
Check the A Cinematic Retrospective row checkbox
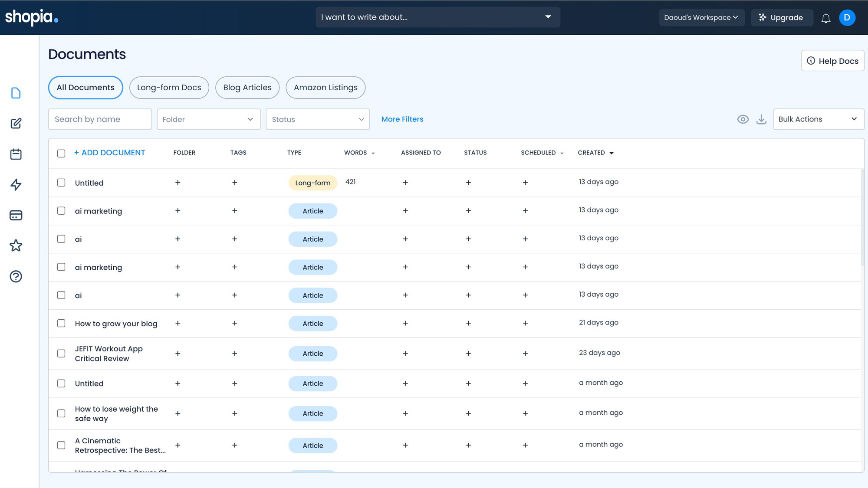point(61,445)
